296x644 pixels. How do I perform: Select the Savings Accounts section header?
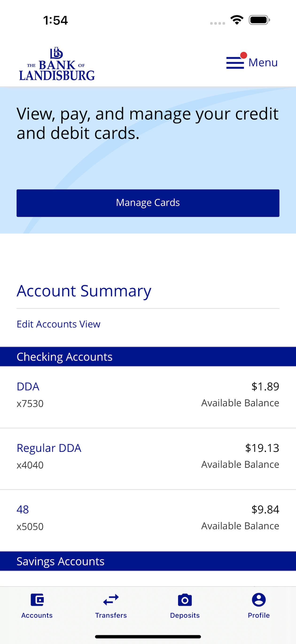[148, 561]
